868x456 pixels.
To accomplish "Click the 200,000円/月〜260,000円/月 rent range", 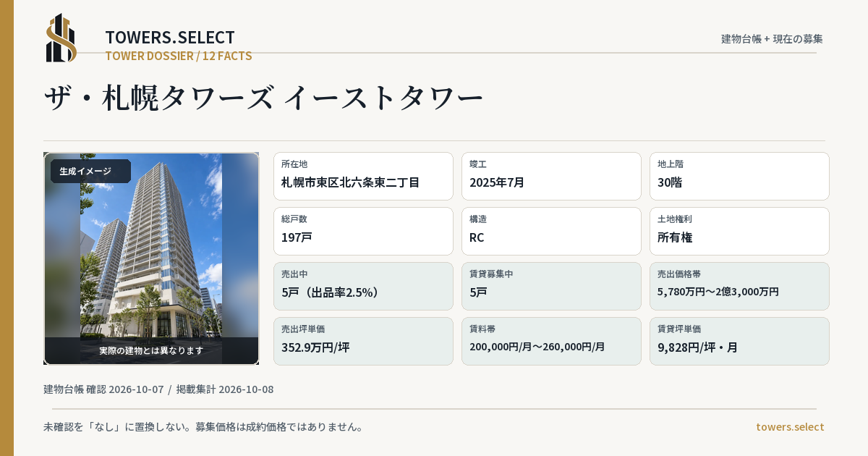I will [x=537, y=347].
